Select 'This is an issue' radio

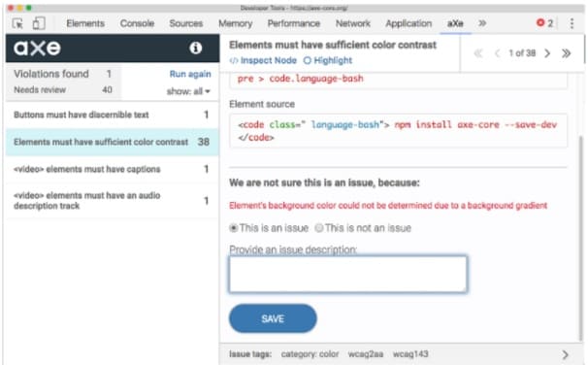233,228
